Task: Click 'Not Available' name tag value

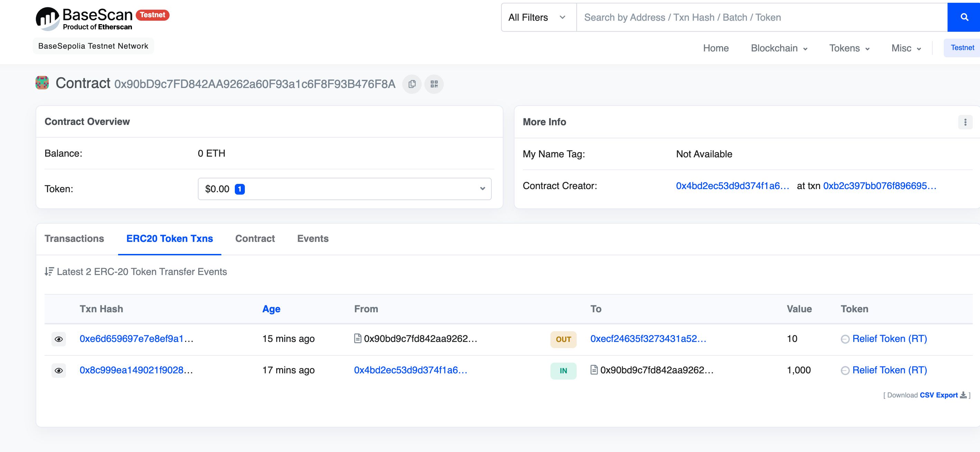Action: tap(704, 154)
